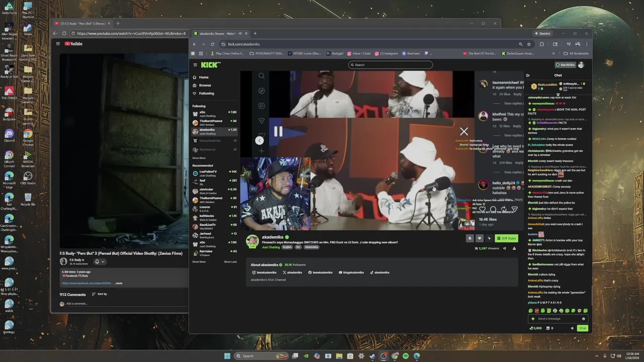Open akademiks TikTok link
The image size is (644, 362).
[x=380, y=273]
